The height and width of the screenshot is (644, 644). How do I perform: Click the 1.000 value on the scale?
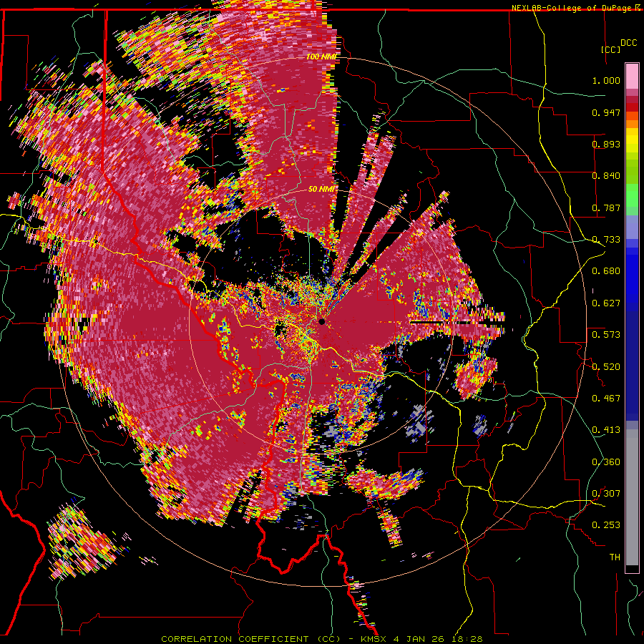(606, 80)
